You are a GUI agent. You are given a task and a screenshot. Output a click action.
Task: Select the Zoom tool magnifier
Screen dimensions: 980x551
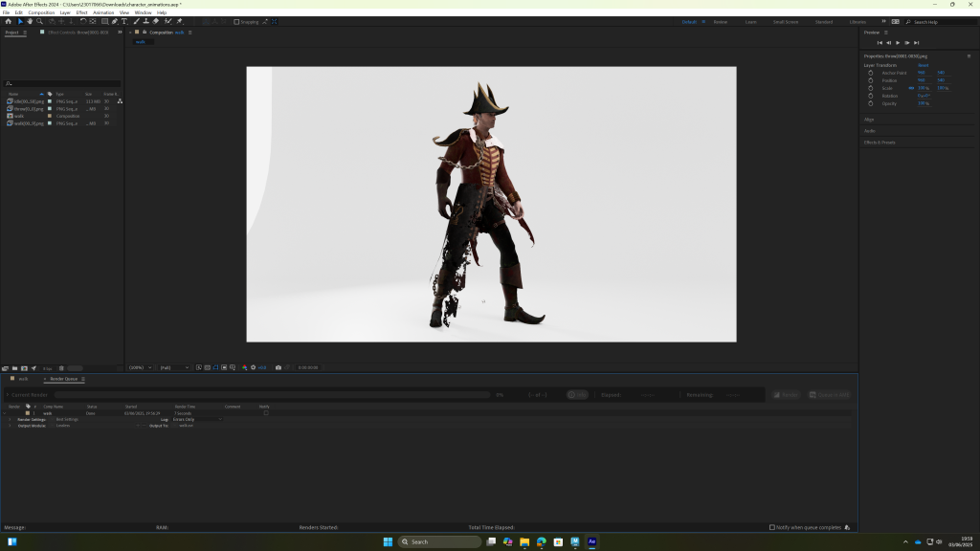click(x=38, y=21)
